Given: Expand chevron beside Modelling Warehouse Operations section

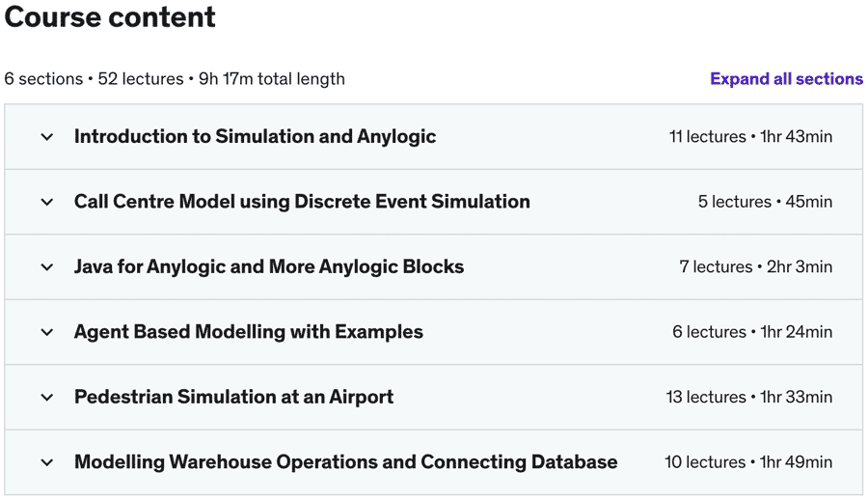Looking at the screenshot, I should 47,462.
